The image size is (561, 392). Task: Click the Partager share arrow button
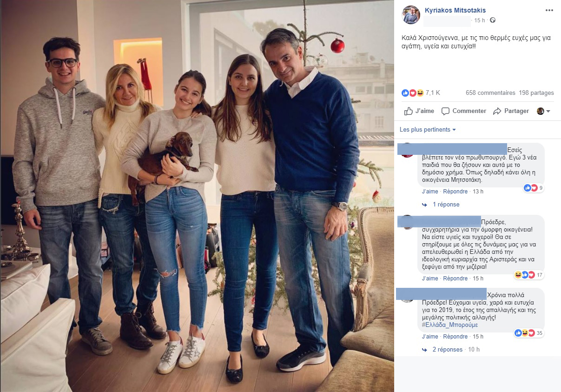coord(511,111)
